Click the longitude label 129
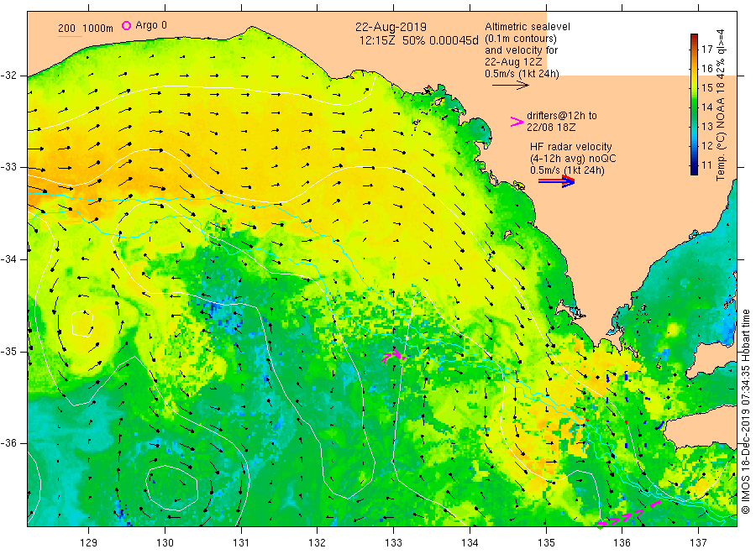 click(x=89, y=543)
